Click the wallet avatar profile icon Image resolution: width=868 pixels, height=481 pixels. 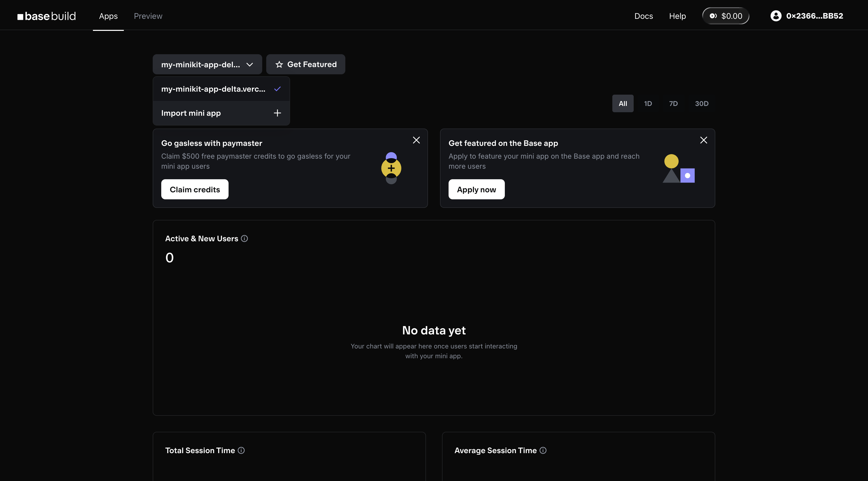776,16
